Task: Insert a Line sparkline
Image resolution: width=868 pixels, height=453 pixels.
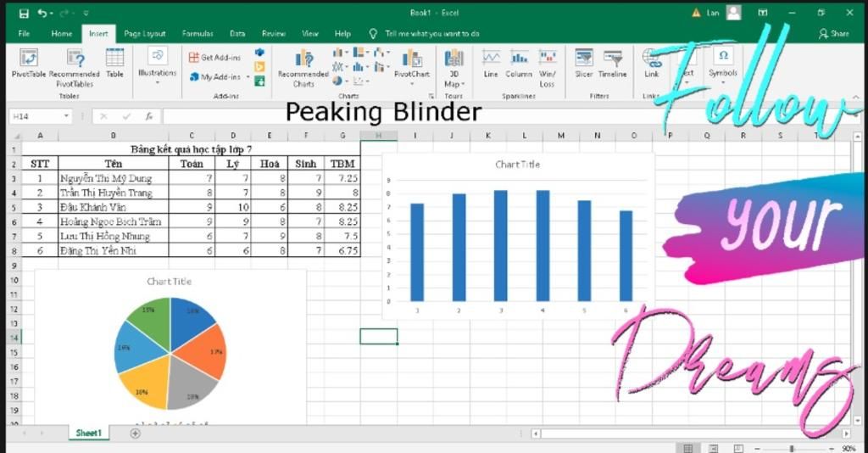Action: tap(491, 63)
